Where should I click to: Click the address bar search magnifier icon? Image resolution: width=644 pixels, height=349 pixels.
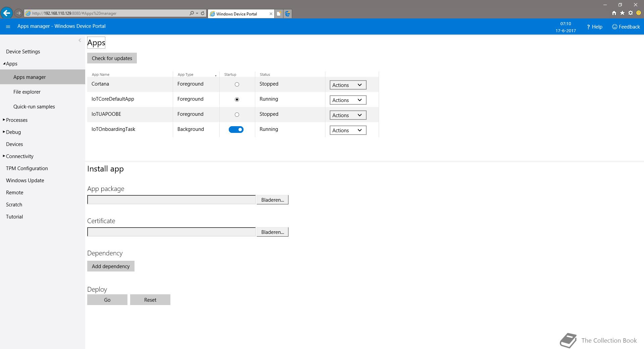click(x=192, y=13)
